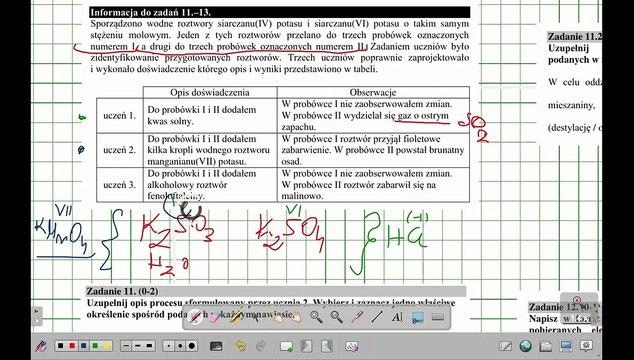Click the 'Zadanie 11. (0-2)' heading
Viewport: 634px width, 360px height.
pyautogui.click(x=123, y=291)
